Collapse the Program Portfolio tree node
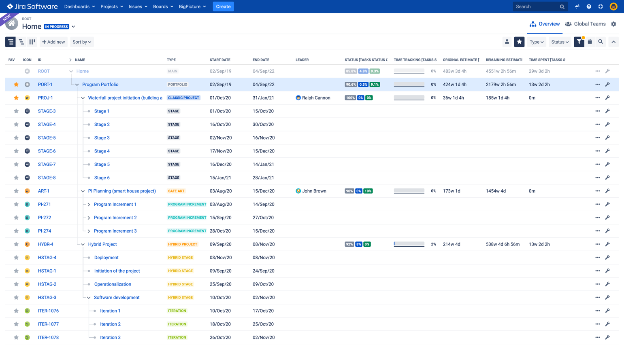Viewport: 624px width, 364px height. pos(76,84)
